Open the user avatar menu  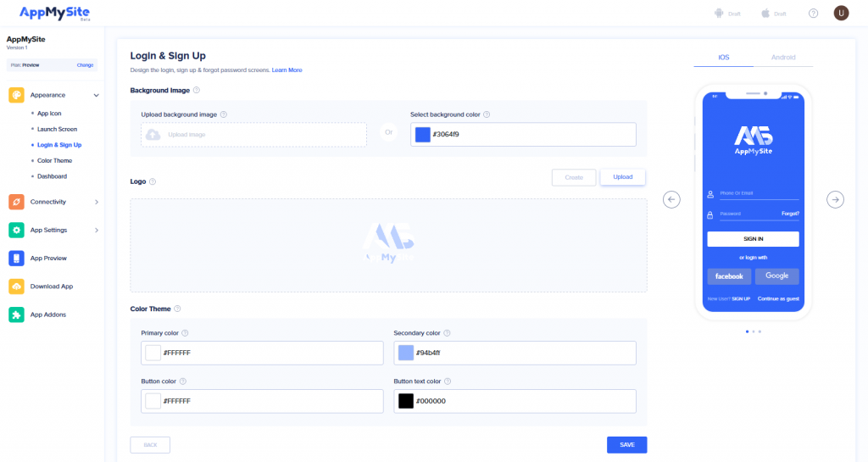[841, 14]
